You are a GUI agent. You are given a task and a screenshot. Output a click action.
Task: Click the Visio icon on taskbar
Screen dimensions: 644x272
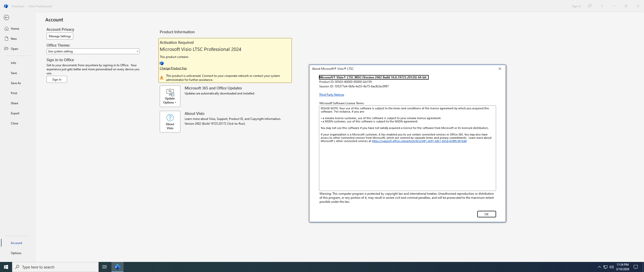coord(117,267)
